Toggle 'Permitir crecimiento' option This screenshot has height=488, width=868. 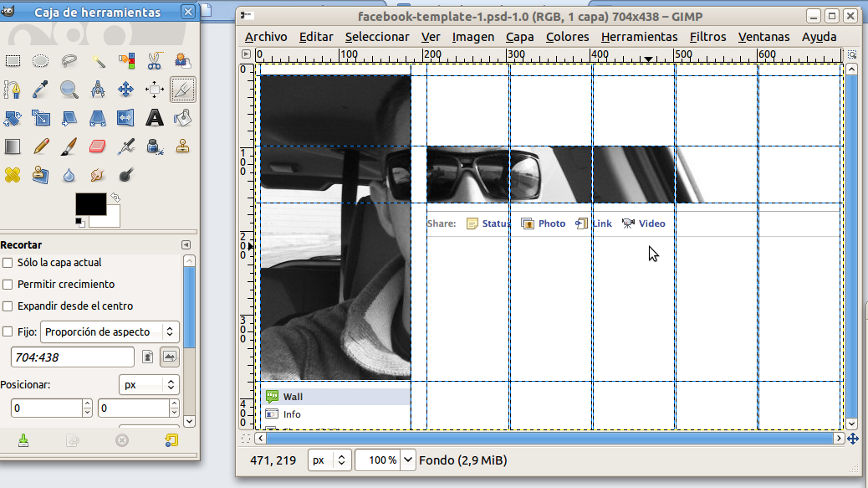pos(8,285)
